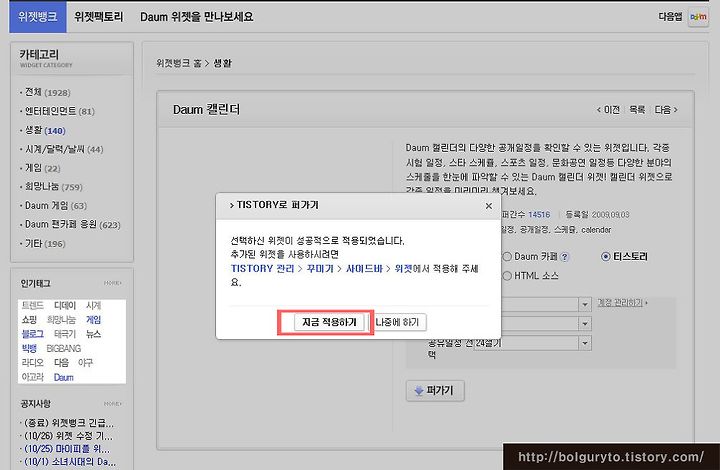Select 생활 (140) category
Image resolution: width=720 pixels, height=470 pixels.
pos(45,130)
